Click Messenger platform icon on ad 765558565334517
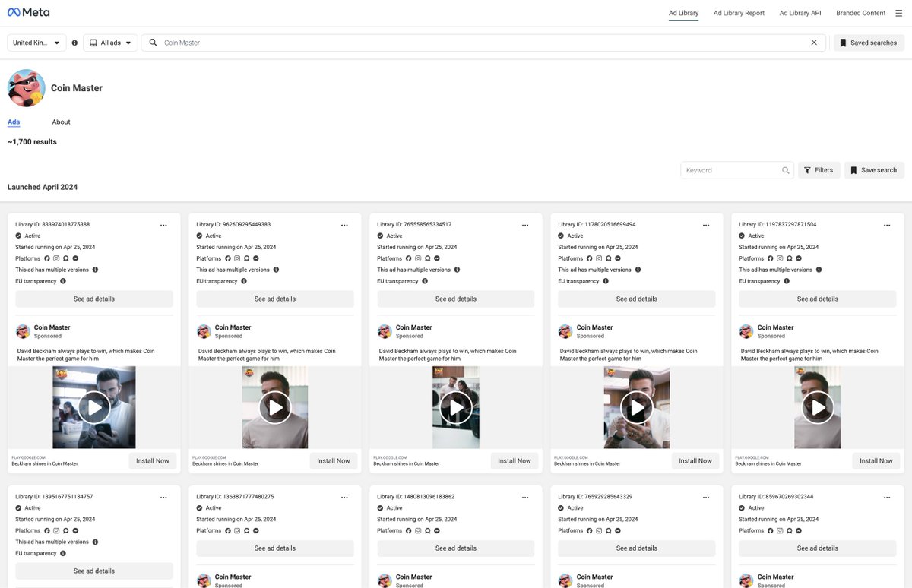Screen dimensions: 912x588 click(437, 258)
